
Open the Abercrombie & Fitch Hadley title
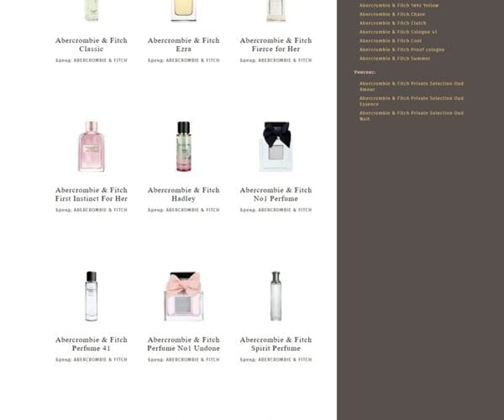pos(184,194)
